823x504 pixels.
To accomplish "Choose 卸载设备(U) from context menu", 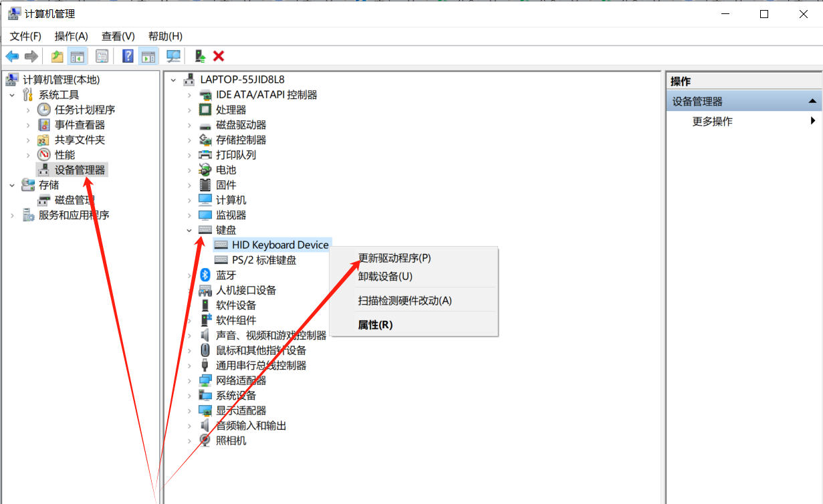I will click(414, 276).
